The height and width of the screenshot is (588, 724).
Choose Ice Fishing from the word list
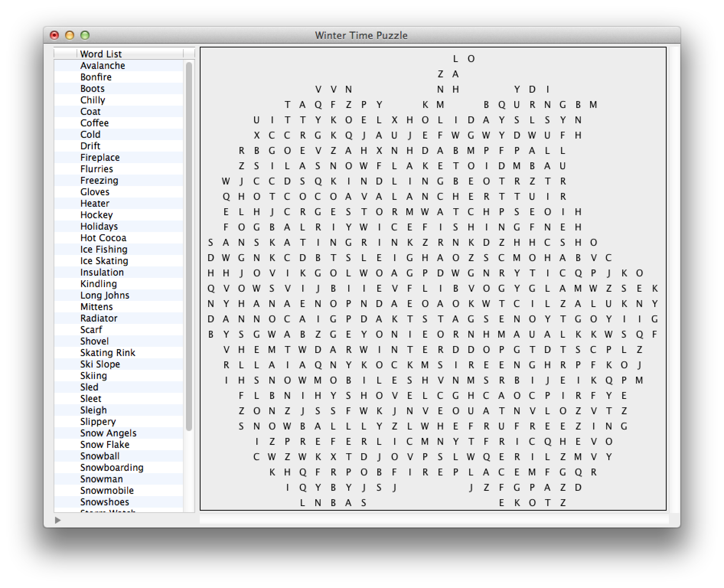coord(104,249)
